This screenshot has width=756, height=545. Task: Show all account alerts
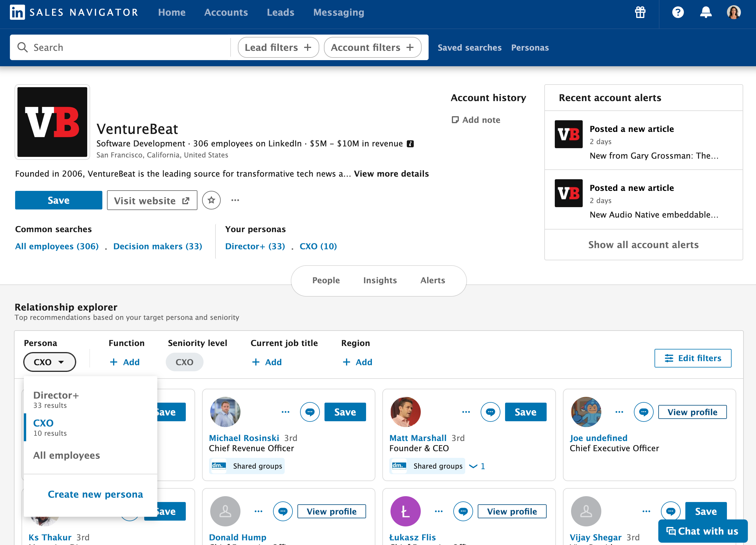tap(643, 245)
